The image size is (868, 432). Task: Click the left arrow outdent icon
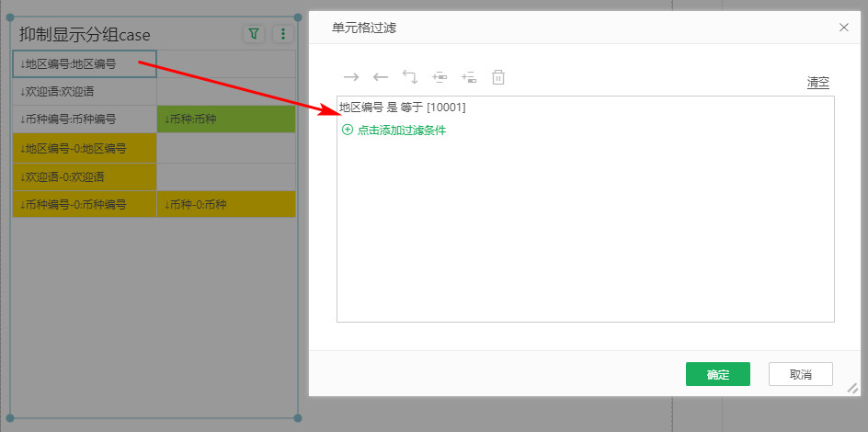[381, 77]
